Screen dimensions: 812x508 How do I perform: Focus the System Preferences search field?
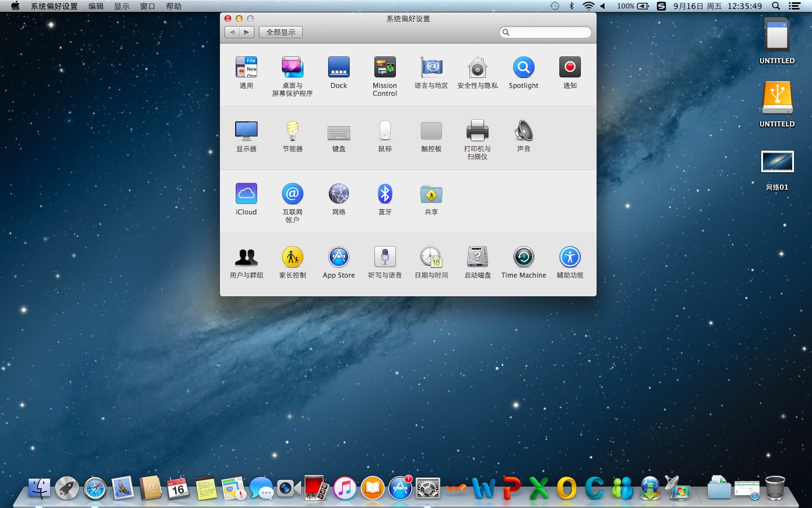[x=545, y=32]
